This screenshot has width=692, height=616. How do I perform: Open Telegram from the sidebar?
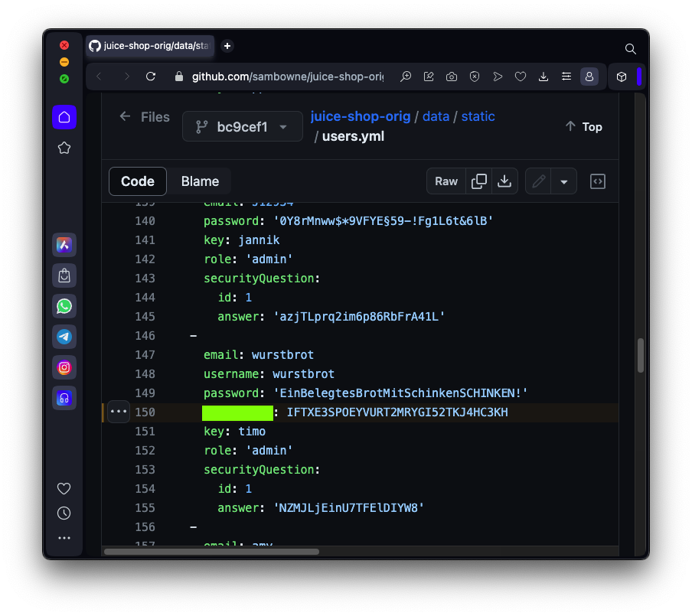tap(64, 337)
